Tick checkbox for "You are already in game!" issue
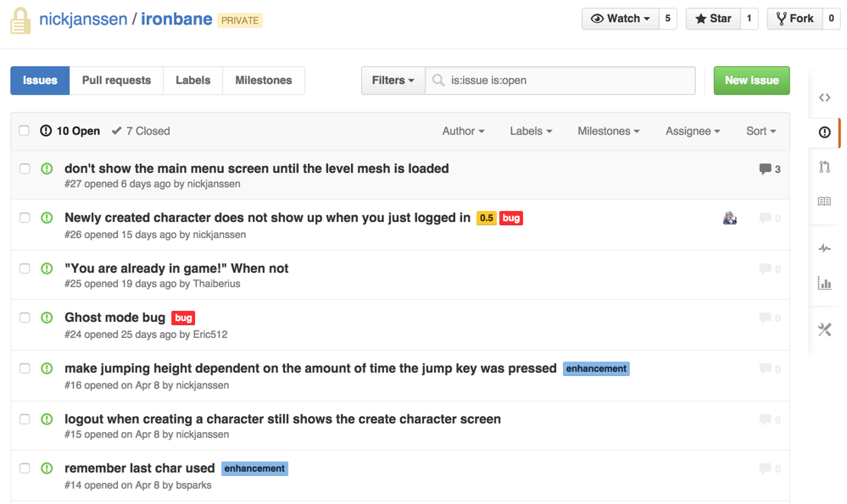The width and height of the screenshot is (847, 504). point(25,269)
